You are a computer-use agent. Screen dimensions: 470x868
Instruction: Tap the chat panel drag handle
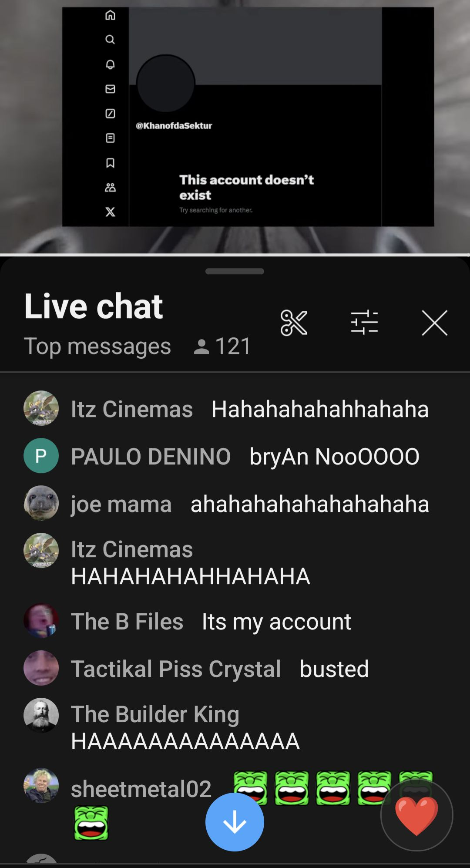click(x=235, y=271)
